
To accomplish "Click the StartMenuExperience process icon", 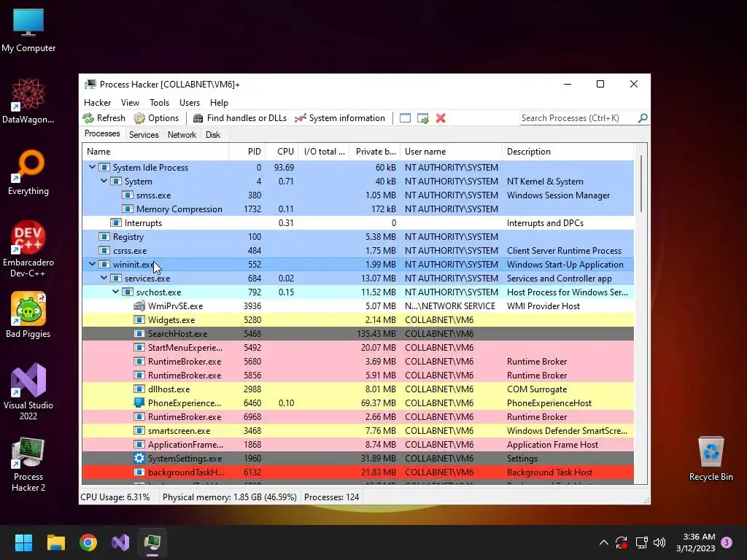I will 139,347.
